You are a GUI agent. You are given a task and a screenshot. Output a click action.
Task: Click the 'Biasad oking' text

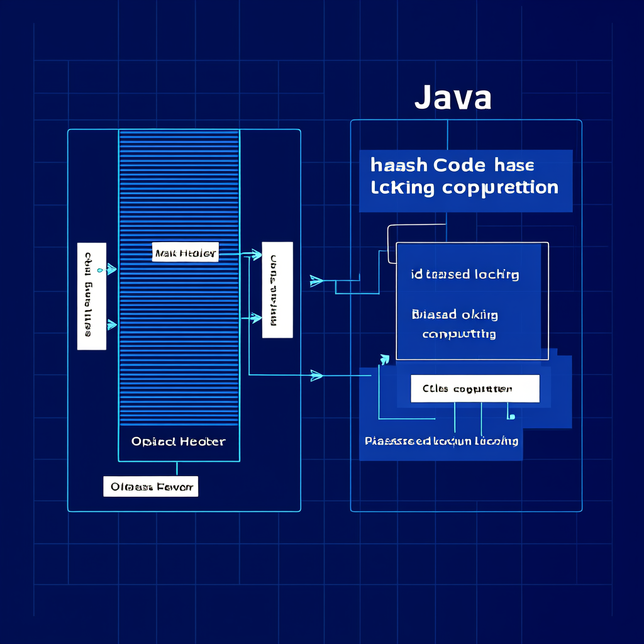pos(455,315)
